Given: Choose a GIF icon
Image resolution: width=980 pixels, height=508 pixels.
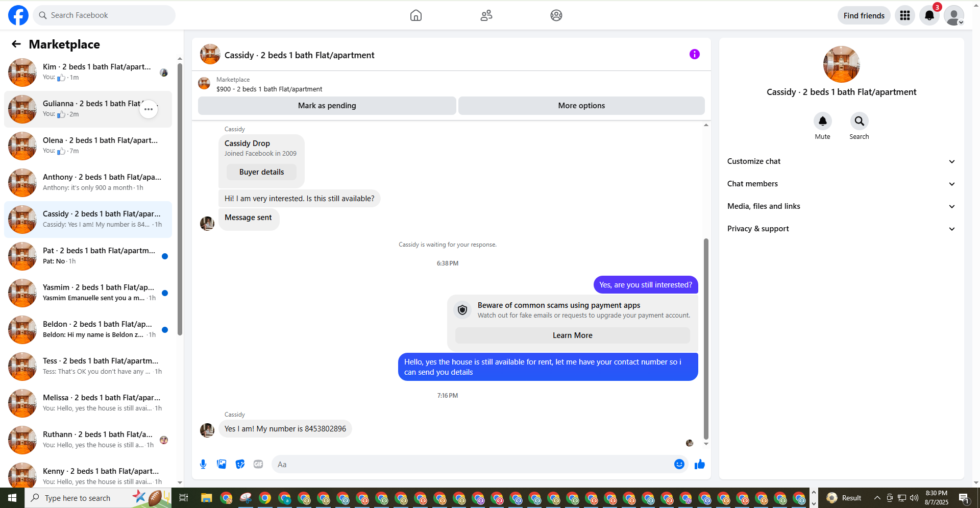Looking at the screenshot, I should 258,464.
